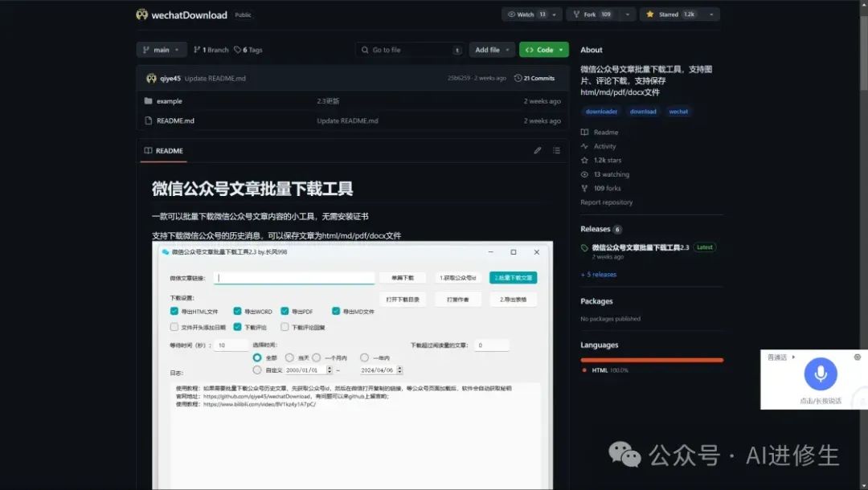Focus the Go to file search box
Screen dimensions: 868x490
point(410,50)
